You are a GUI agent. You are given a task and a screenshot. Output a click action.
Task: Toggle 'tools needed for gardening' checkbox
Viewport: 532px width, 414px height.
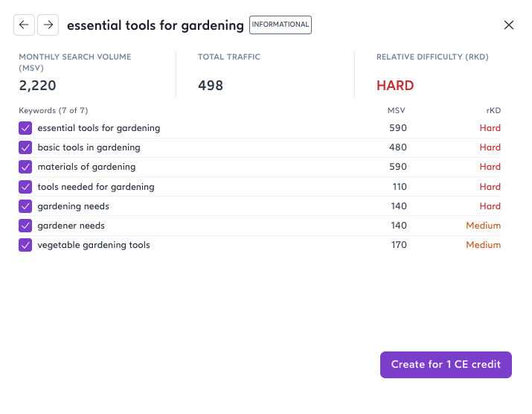point(25,187)
